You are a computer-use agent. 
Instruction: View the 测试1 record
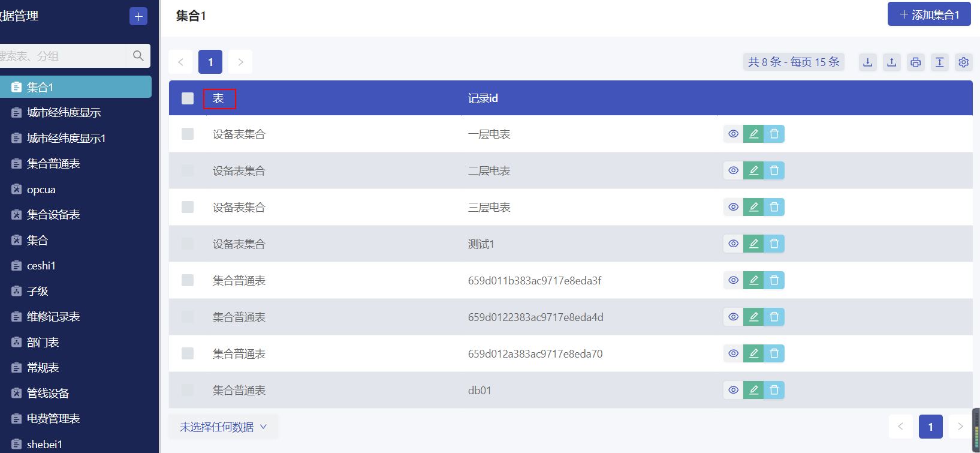pos(733,244)
